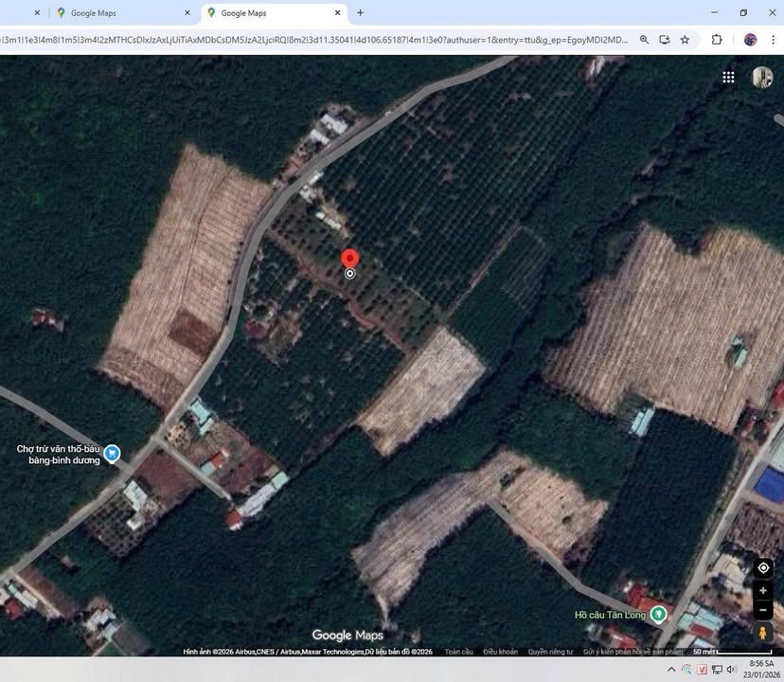The image size is (784, 682).
Task: Open the Quyền riêng tư privacy link
Action: pos(550,652)
